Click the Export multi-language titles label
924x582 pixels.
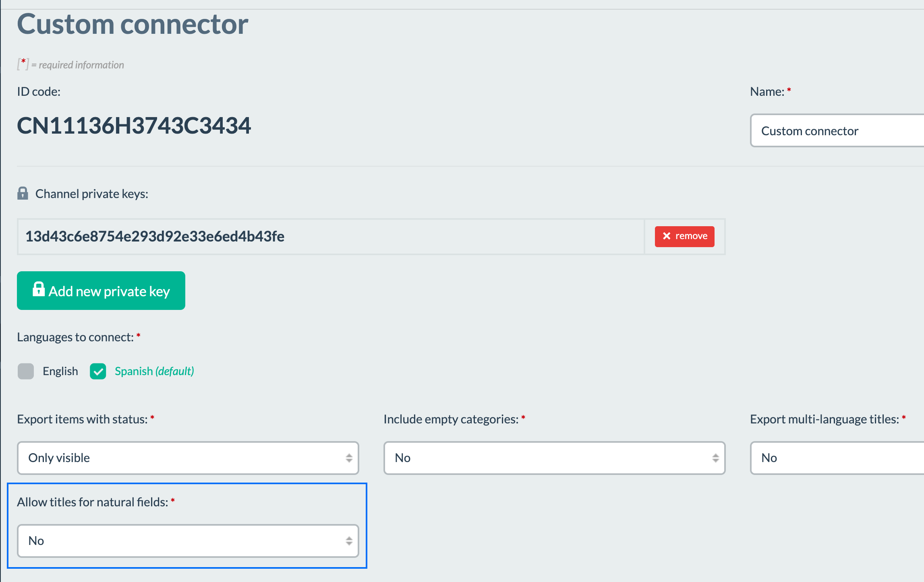click(x=825, y=419)
